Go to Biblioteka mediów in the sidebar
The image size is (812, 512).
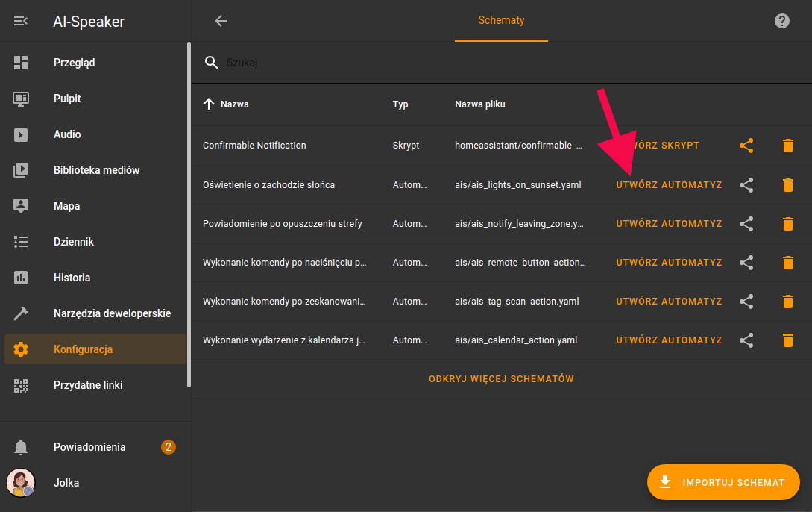point(96,170)
